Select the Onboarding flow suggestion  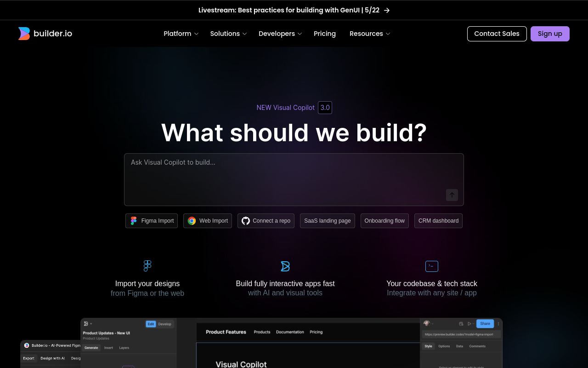click(x=384, y=221)
